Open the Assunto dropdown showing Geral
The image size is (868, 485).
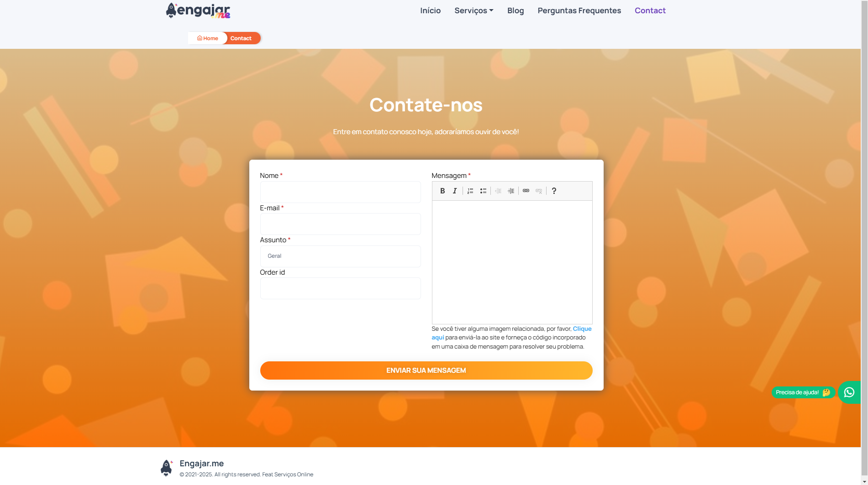point(340,256)
